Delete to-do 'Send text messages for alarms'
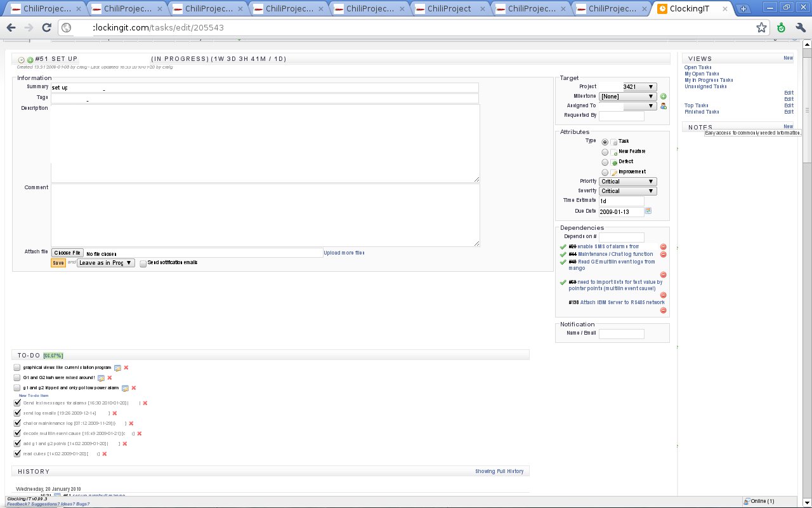 coord(145,403)
